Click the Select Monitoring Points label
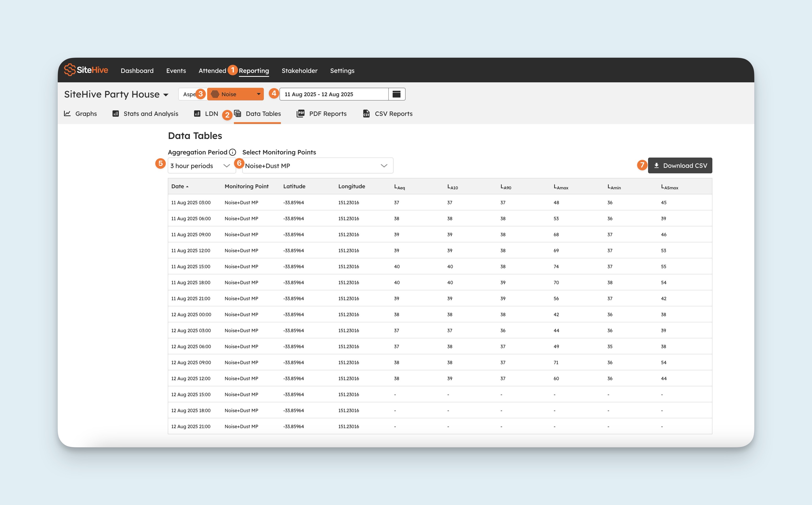This screenshot has height=505, width=812. coord(279,152)
